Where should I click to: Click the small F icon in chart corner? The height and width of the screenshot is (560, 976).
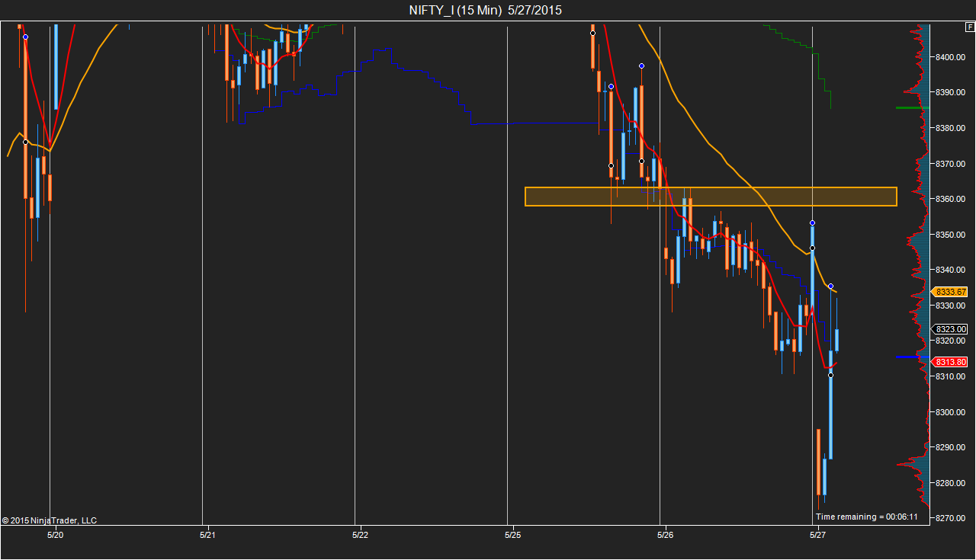click(x=970, y=27)
